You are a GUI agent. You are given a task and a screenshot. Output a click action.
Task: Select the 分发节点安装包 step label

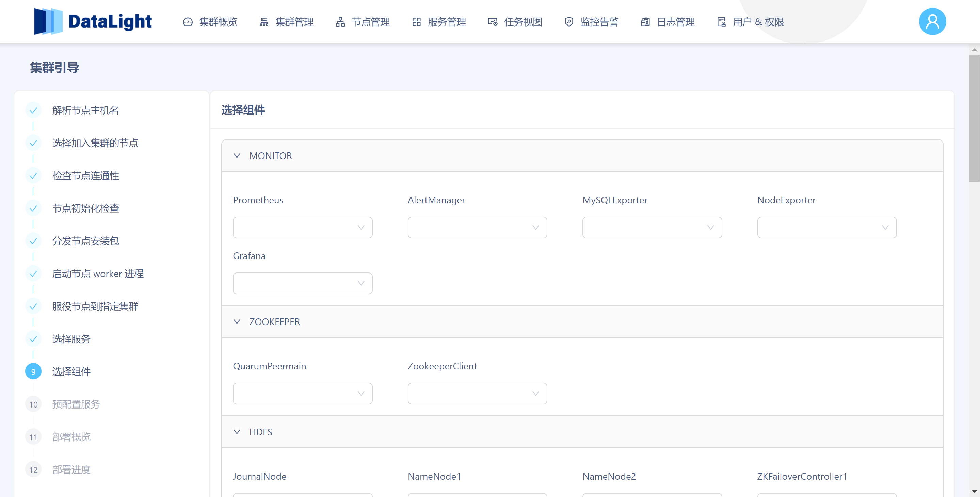pyautogui.click(x=85, y=241)
